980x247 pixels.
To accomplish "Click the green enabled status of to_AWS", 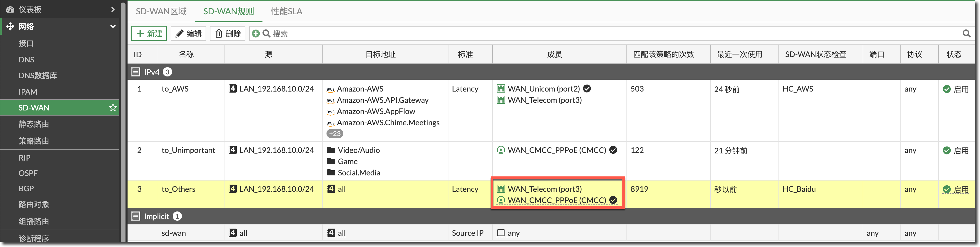I will pyautogui.click(x=947, y=89).
